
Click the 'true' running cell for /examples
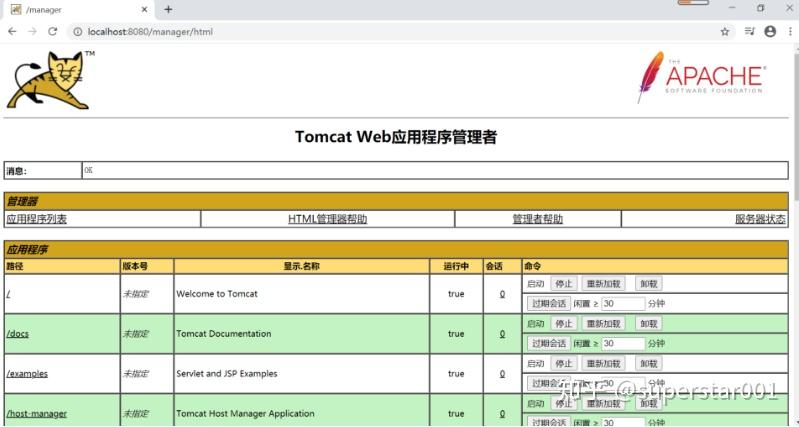tap(456, 373)
